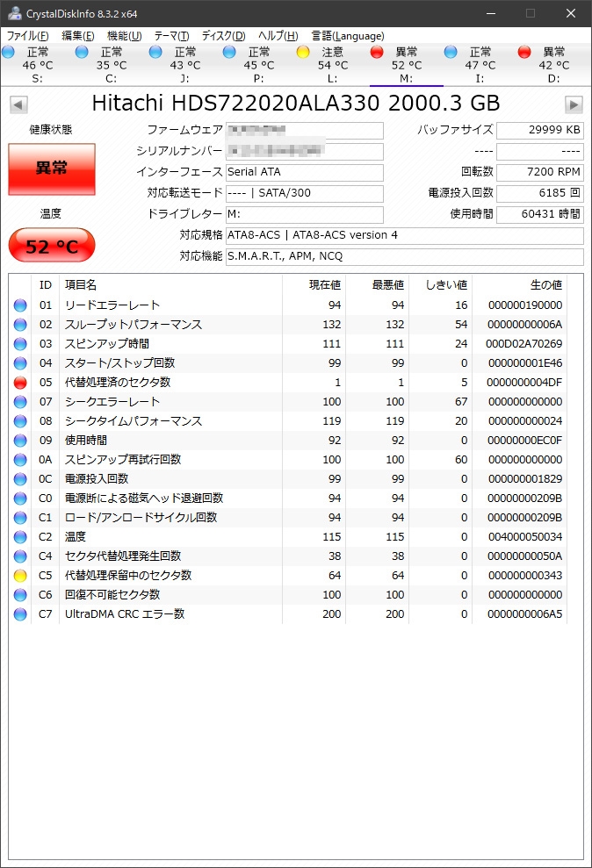Image resolution: width=592 pixels, height=868 pixels.
Task: Click the 回転数 7200 RPM field
Action: pos(540,173)
